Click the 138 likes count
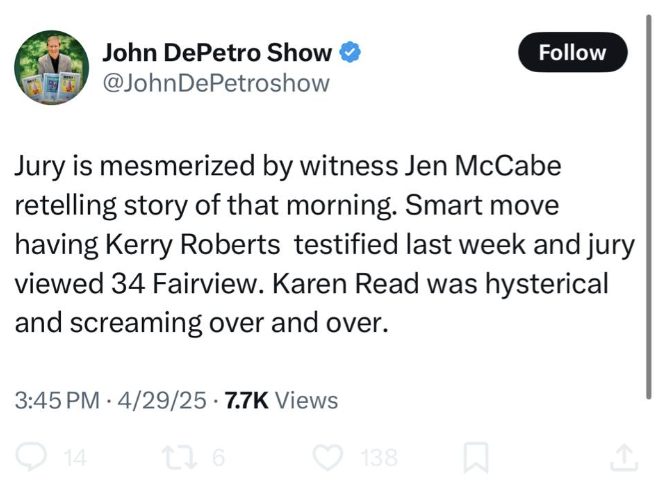The height and width of the screenshot is (490, 654). tap(378, 458)
